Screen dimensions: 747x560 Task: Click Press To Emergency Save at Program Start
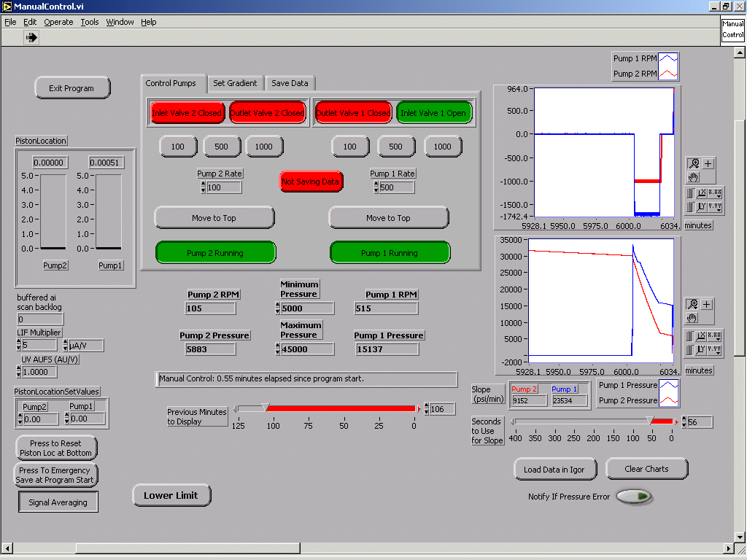[55, 475]
